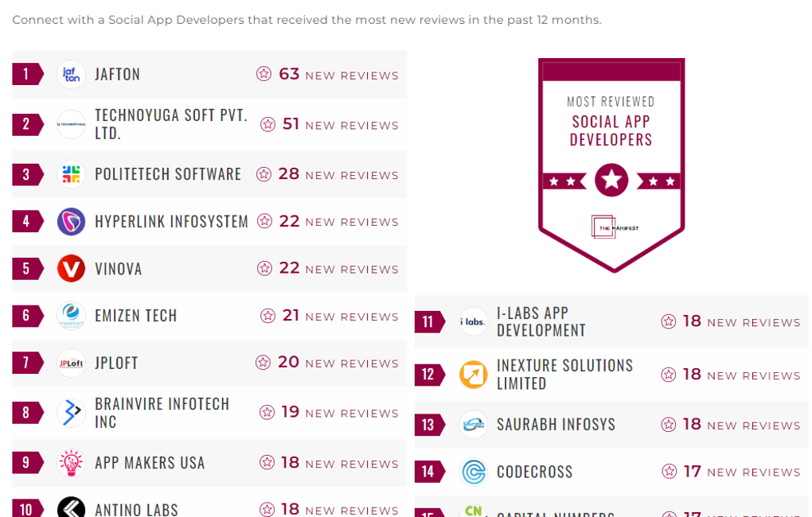The height and width of the screenshot is (517, 812).
Task: Select the rank 7 number marker
Action: tap(26, 363)
